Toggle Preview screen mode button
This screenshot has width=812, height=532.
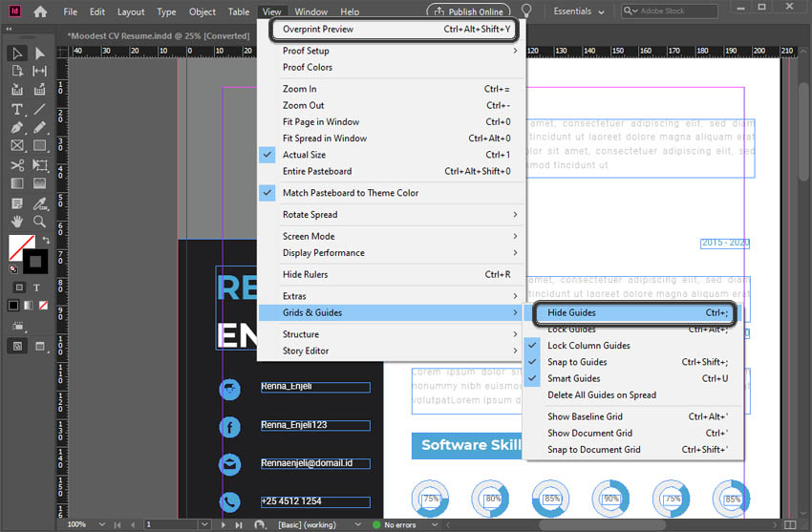40,346
